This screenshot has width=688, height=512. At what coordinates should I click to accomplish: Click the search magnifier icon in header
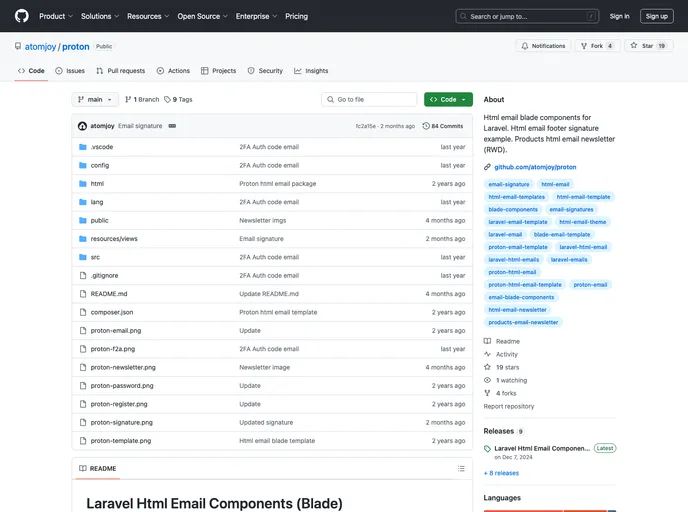pyautogui.click(x=463, y=16)
